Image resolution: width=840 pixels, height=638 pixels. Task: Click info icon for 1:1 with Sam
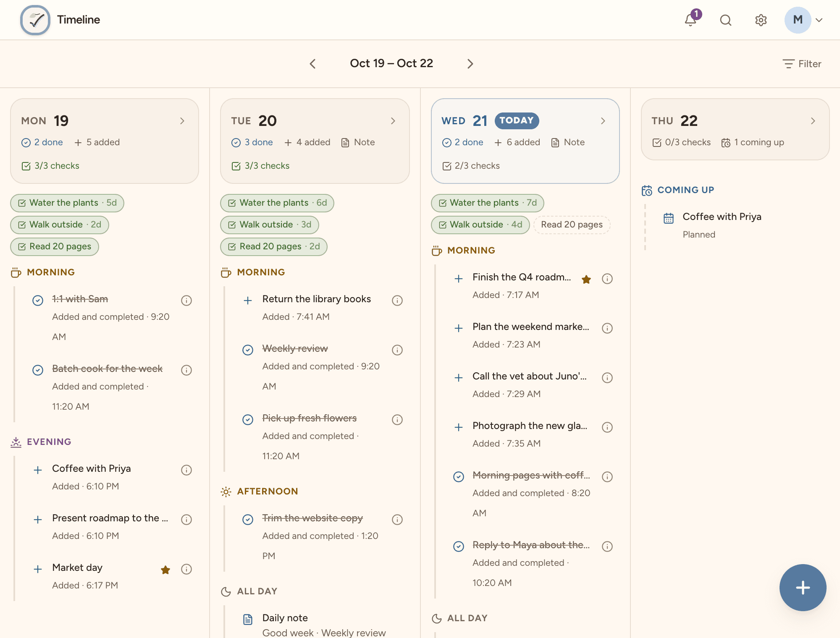(186, 300)
